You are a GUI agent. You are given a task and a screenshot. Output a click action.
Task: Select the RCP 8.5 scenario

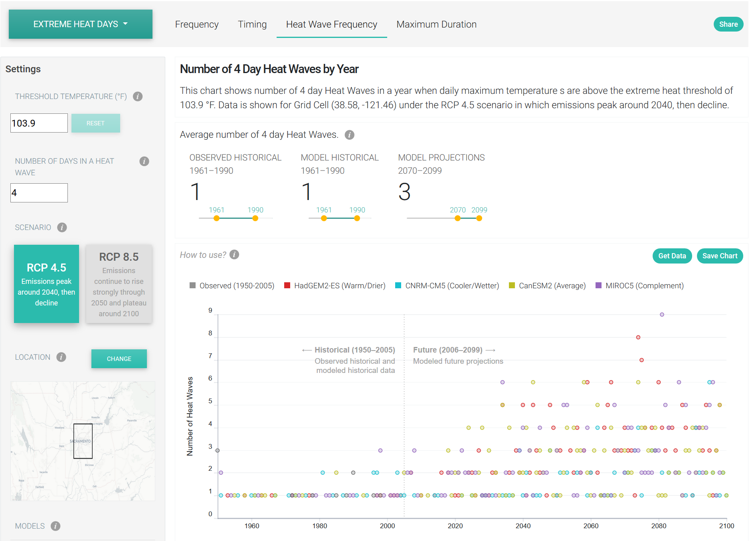119,284
